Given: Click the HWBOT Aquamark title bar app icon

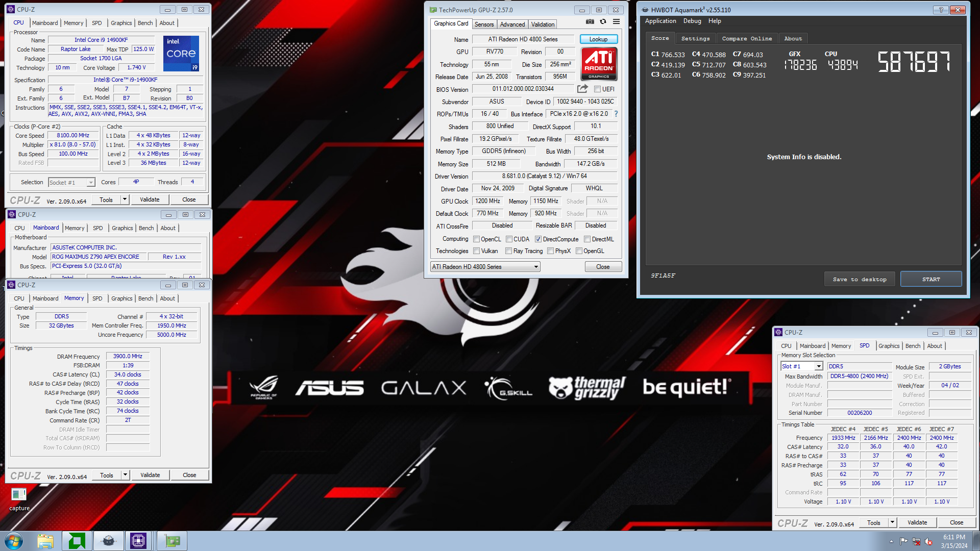Looking at the screenshot, I should (645, 10).
